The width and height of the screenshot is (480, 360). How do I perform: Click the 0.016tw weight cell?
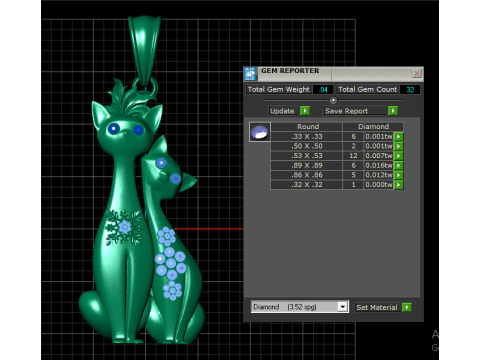click(x=378, y=165)
